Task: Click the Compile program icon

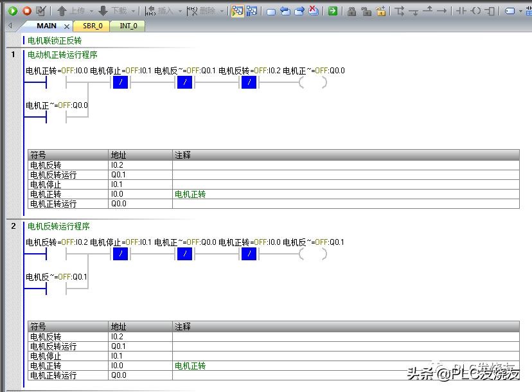Action: pyautogui.click(x=41, y=11)
